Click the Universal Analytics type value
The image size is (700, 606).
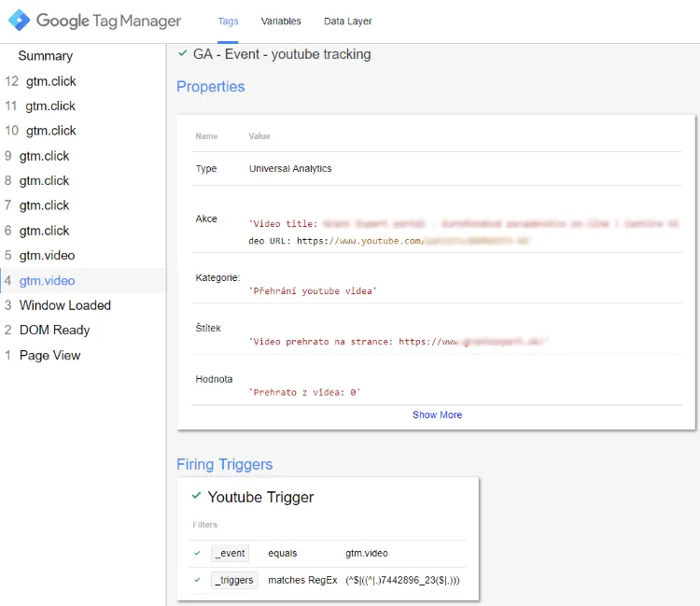point(290,168)
